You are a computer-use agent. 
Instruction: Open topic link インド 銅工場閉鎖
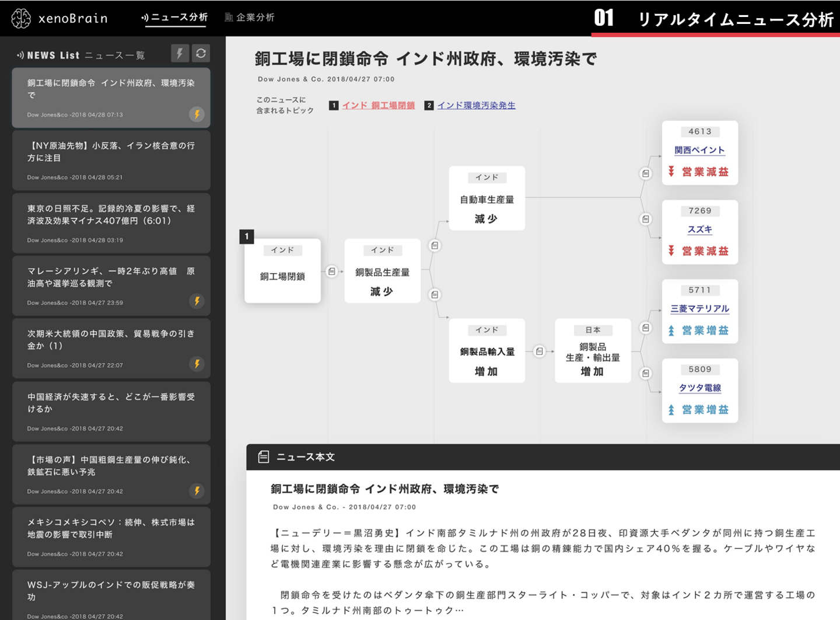coord(379,106)
